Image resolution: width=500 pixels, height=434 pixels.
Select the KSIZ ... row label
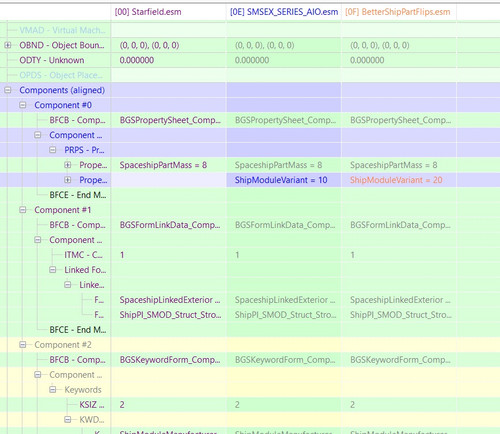[92, 405]
